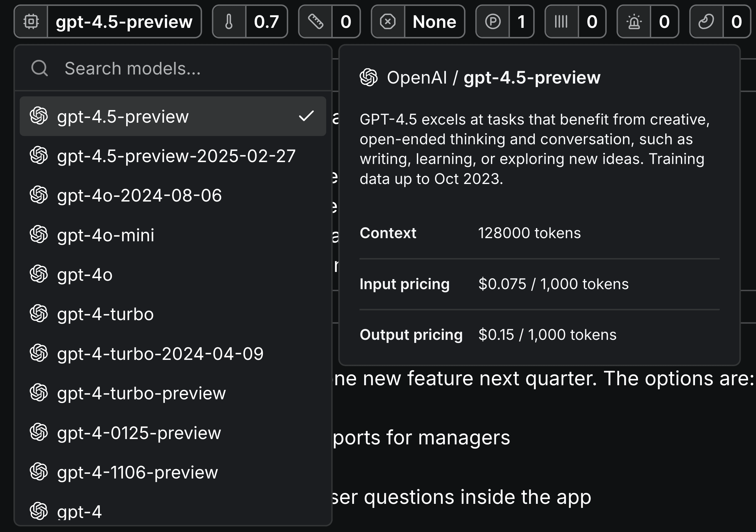Open the Top P value 1
The height and width of the screenshot is (532, 756).
click(521, 22)
